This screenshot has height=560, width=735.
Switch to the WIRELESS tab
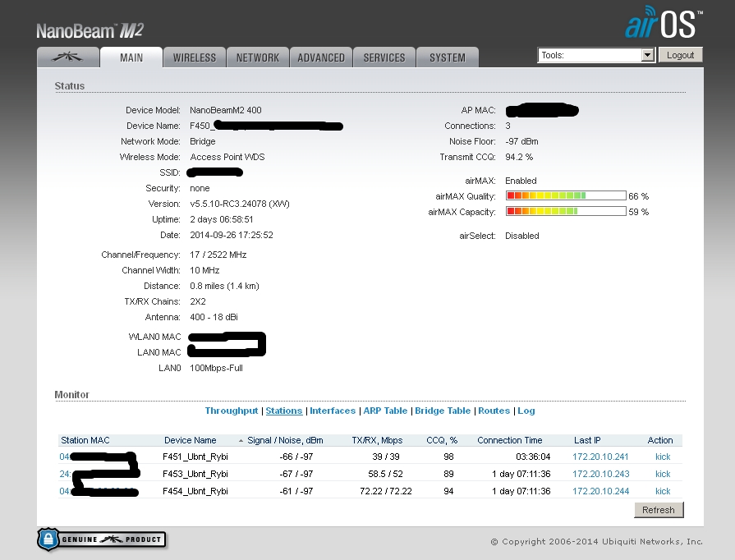point(195,57)
